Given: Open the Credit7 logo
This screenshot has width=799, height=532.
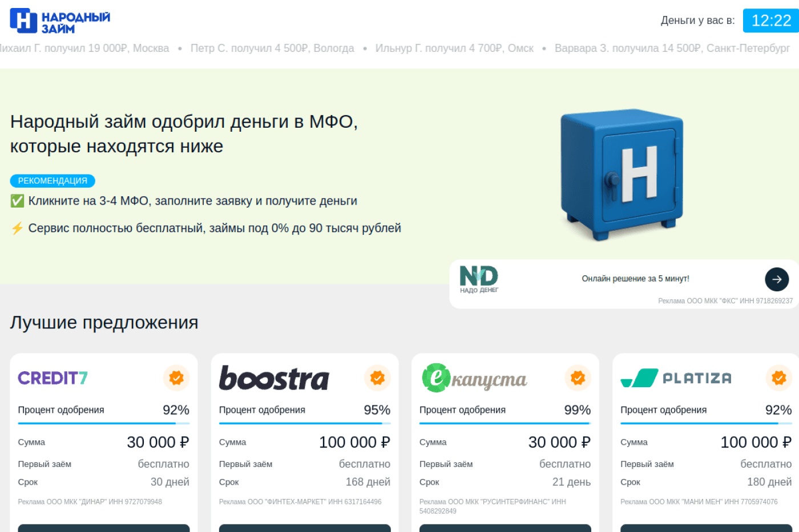Looking at the screenshot, I should pos(53,378).
